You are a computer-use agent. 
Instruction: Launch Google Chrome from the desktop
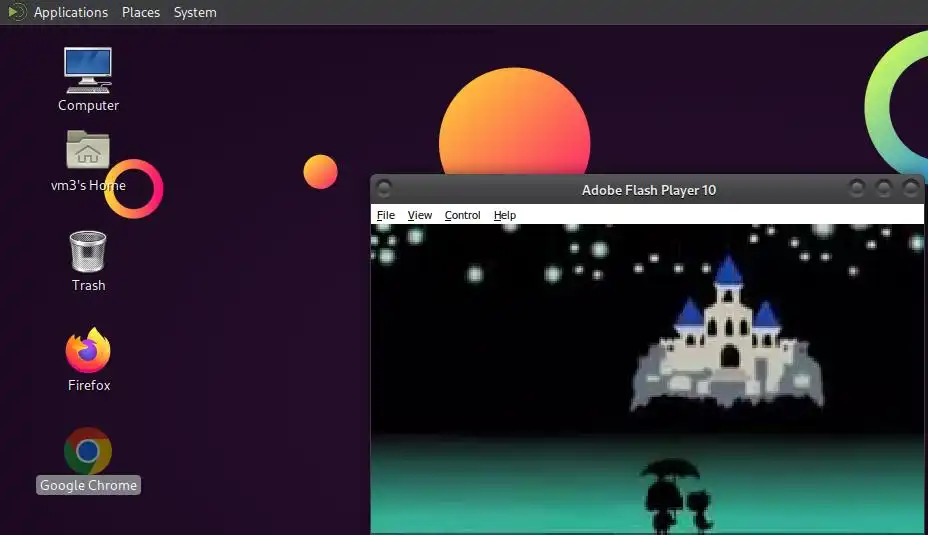point(88,451)
